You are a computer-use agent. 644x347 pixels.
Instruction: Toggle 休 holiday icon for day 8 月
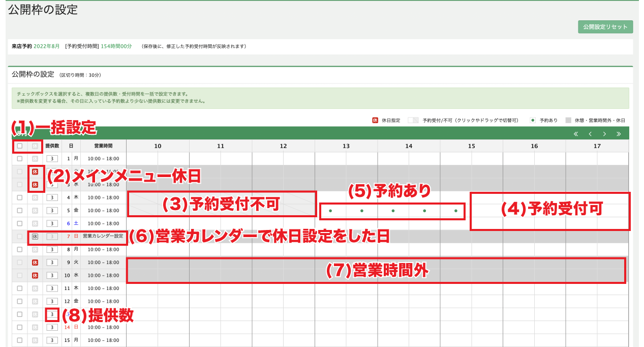(x=35, y=249)
